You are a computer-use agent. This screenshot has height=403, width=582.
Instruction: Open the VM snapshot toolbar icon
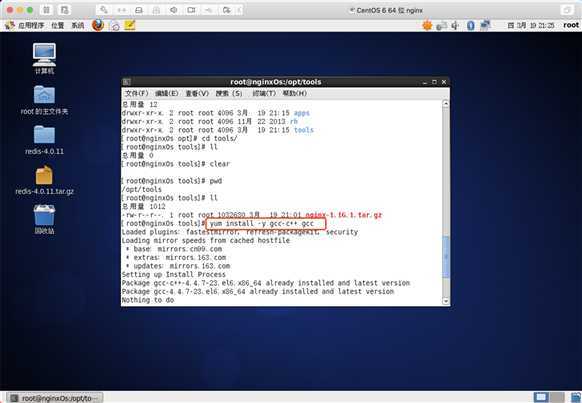click(x=65, y=10)
